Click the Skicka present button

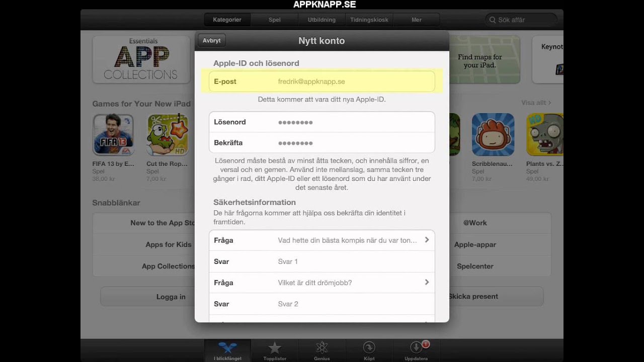click(496, 297)
